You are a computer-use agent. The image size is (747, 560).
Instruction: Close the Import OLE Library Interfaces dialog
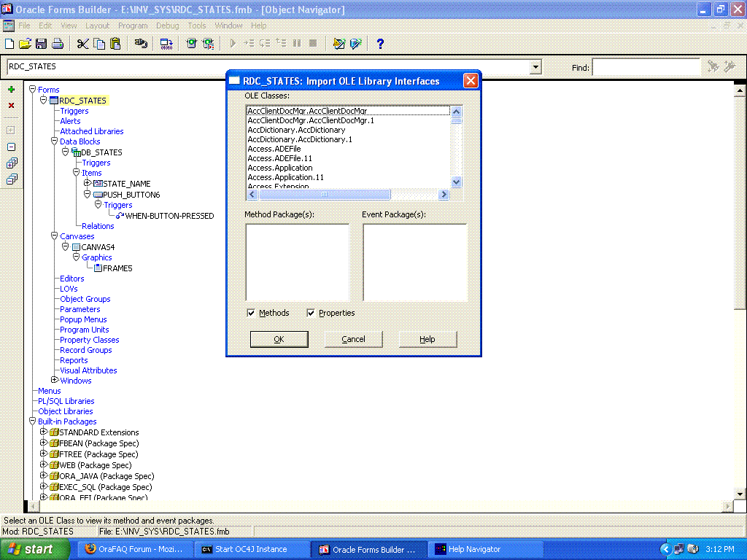point(471,81)
